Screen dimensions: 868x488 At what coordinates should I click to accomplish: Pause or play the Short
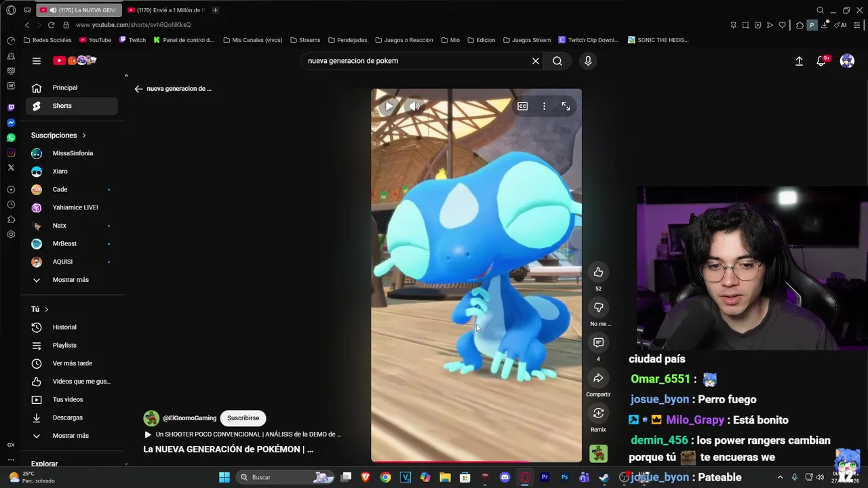pos(389,106)
